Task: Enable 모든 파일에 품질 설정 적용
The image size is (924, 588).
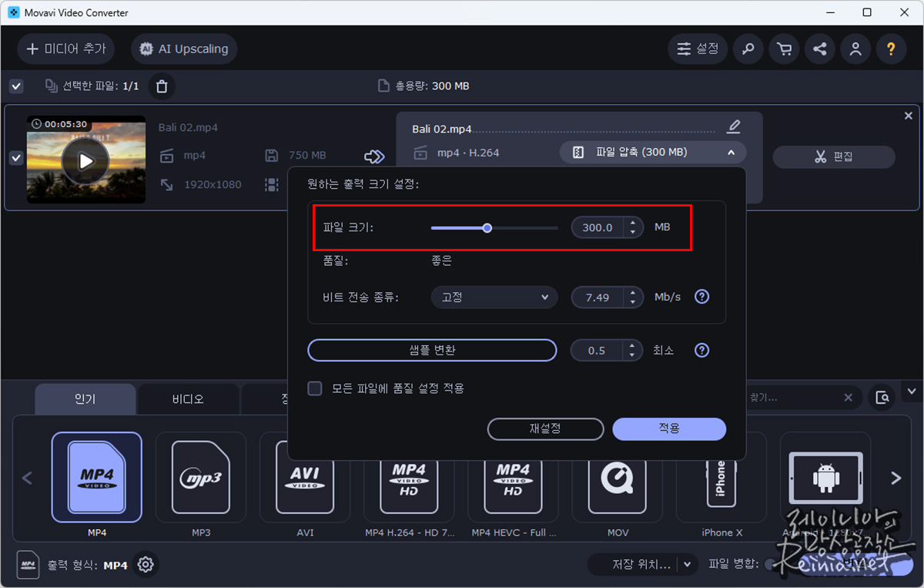Action: coord(315,388)
